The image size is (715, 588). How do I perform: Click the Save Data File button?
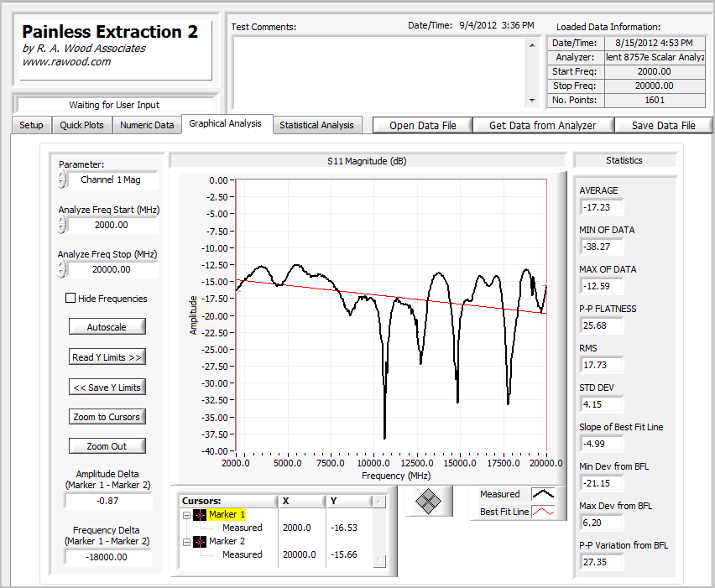[x=664, y=125]
